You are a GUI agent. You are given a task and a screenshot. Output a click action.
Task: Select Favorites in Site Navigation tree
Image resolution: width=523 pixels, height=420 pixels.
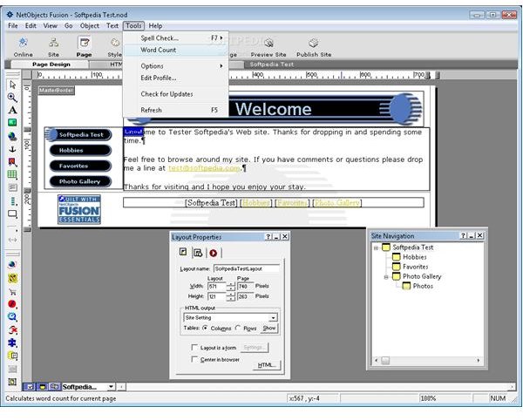415,267
